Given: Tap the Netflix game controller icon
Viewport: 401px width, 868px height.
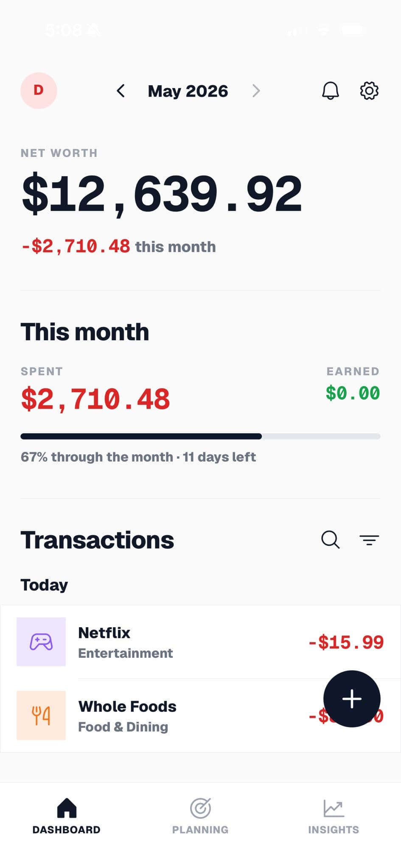Looking at the screenshot, I should (x=41, y=642).
